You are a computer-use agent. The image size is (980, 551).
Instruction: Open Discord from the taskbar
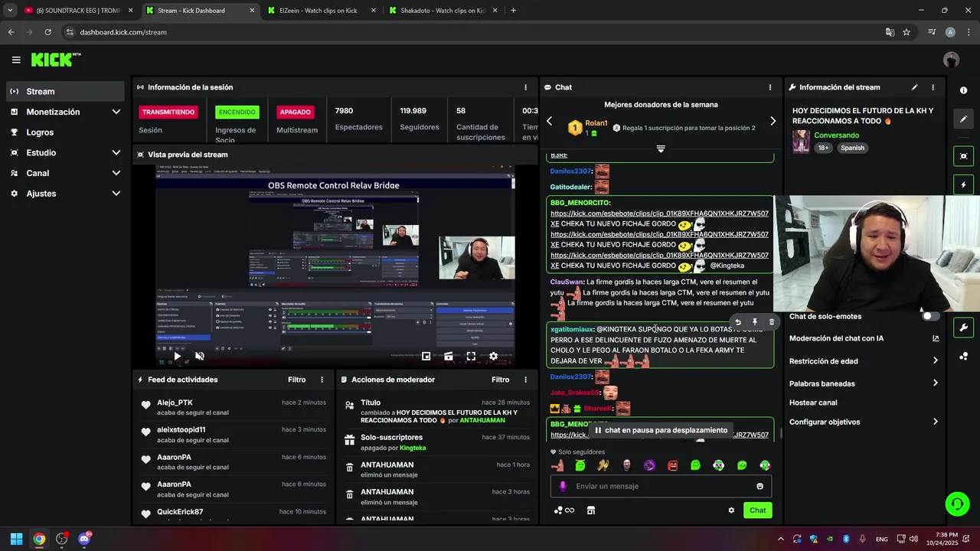coord(84,539)
